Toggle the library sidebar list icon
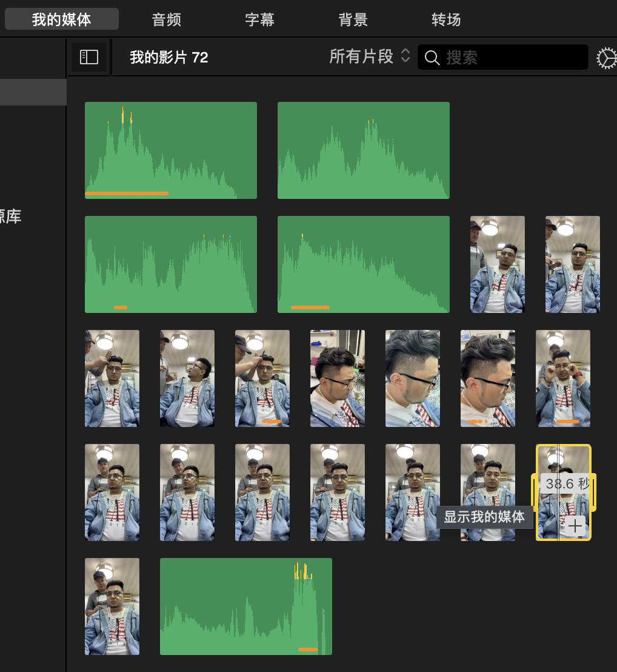Image resolution: width=617 pixels, height=672 pixels. tap(89, 58)
